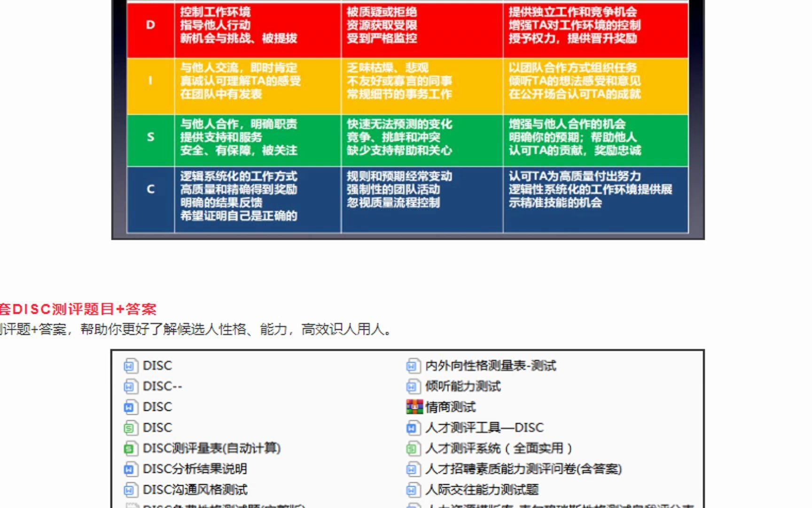Click the green spreadsheet icon beside plain DISC
Screen dimensions: 812x508
point(131,428)
